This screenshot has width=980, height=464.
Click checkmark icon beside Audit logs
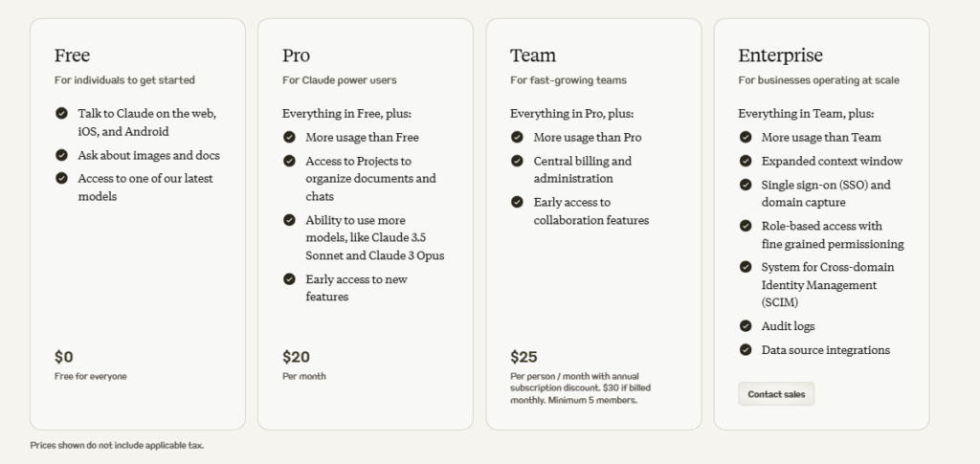[x=746, y=326]
